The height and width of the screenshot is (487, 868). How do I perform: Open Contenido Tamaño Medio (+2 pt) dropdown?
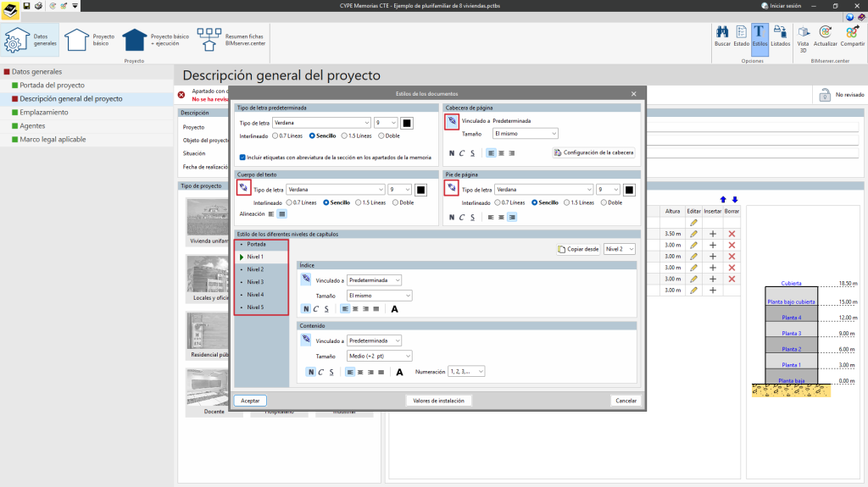click(x=379, y=356)
